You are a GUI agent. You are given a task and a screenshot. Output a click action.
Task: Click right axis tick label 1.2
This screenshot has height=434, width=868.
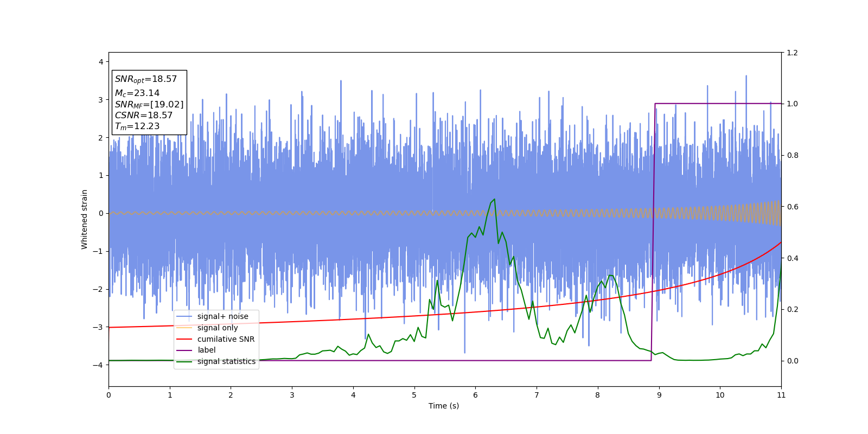coord(792,53)
